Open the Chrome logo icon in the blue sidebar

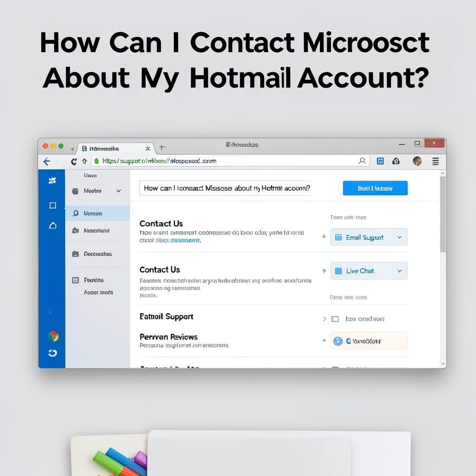pos(53,337)
